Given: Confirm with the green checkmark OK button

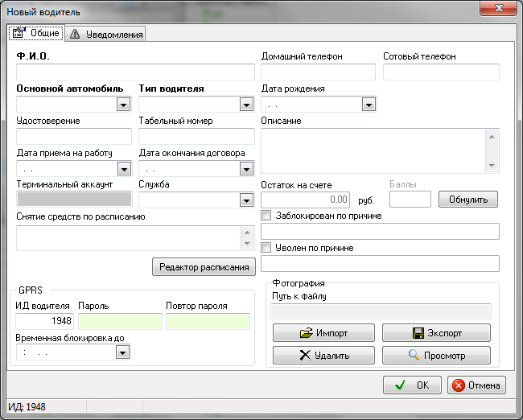Looking at the screenshot, I should click(412, 385).
